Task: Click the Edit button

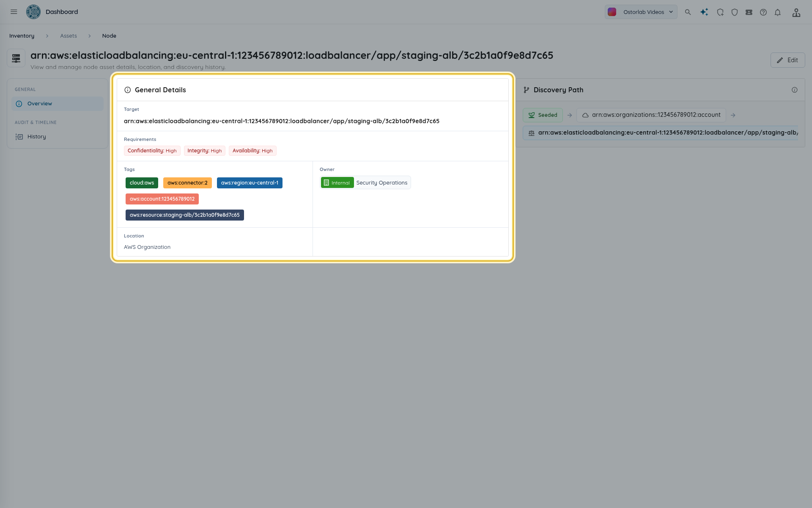Action: tap(787, 60)
